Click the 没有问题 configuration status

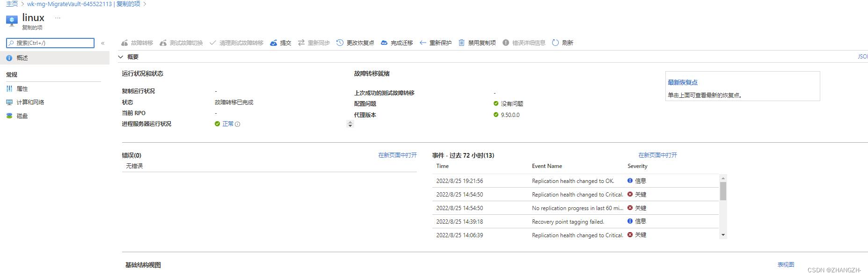pos(512,103)
